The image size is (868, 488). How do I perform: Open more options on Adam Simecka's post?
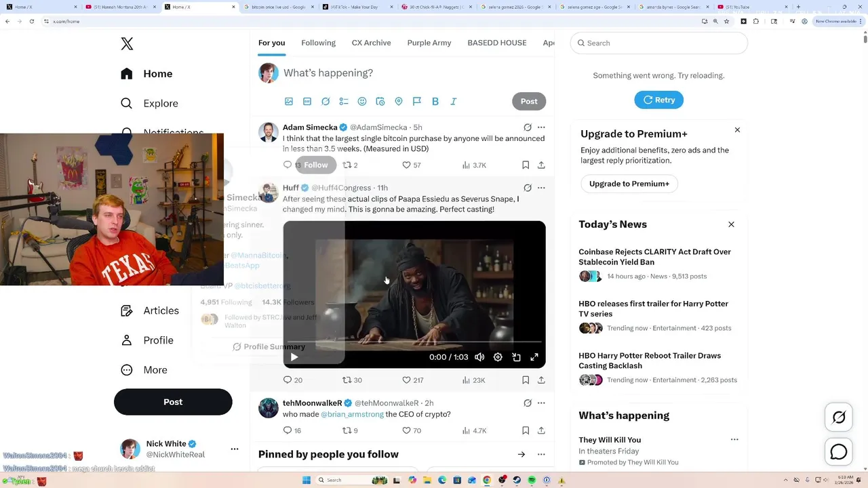click(x=541, y=127)
